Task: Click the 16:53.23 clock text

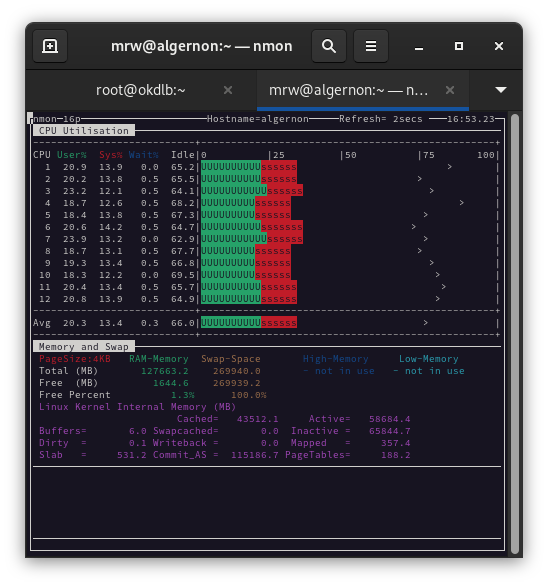Action: coord(471,119)
